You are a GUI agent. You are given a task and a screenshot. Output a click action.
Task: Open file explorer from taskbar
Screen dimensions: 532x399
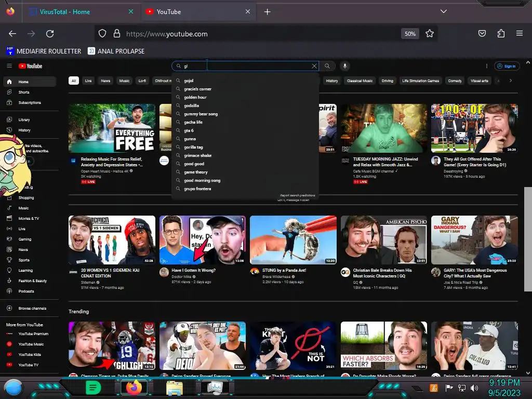(175, 388)
